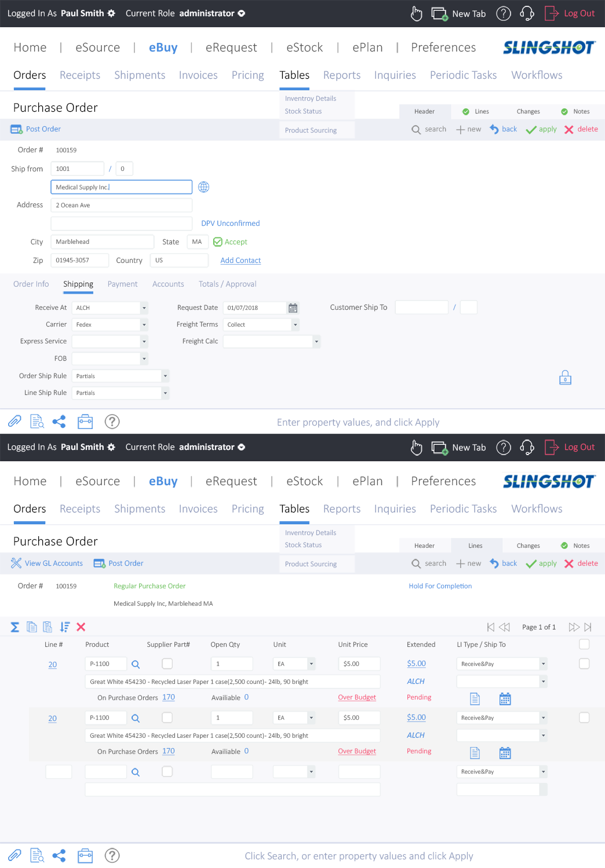Switch to the Order Info tab
This screenshot has width=605, height=868.
tap(31, 284)
